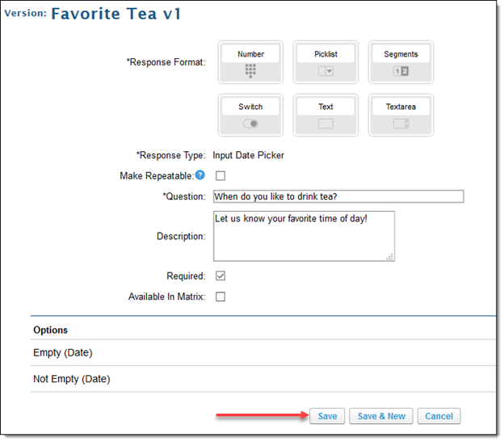Image resolution: width=504 pixels, height=442 pixels.
Task: Select the Picklist response format
Action: (x=325, y=62)
